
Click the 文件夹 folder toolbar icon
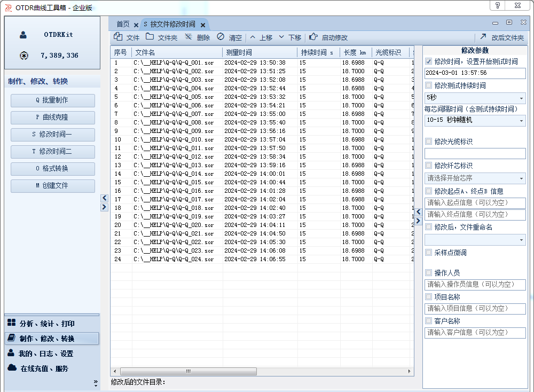150,37
